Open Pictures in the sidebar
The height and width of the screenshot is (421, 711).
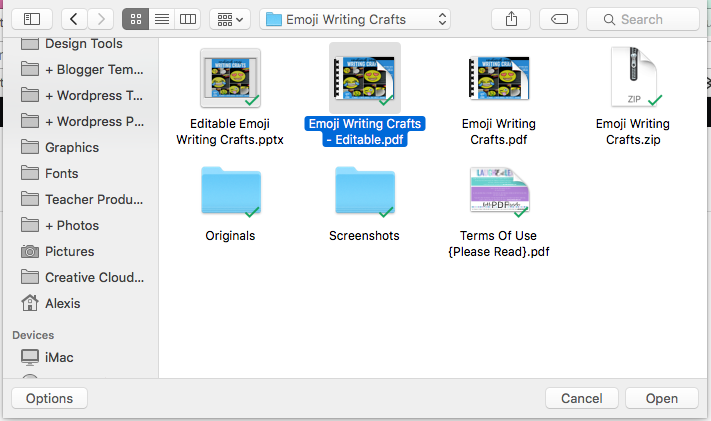(x=69, y=251)
